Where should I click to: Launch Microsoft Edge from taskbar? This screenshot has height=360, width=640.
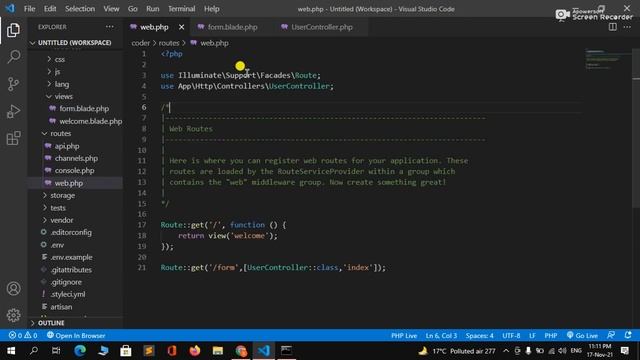pyautogui.click(x=80, y=351)
